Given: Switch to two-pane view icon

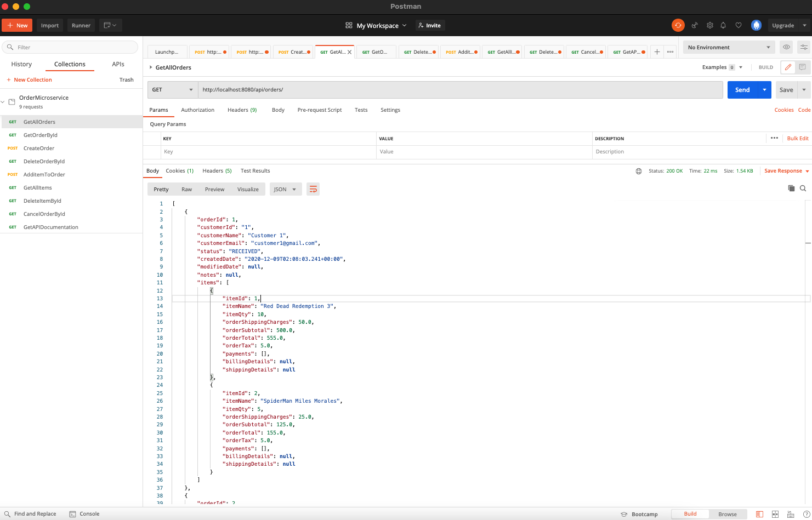Looking at the screenshot, I should 775,514.
